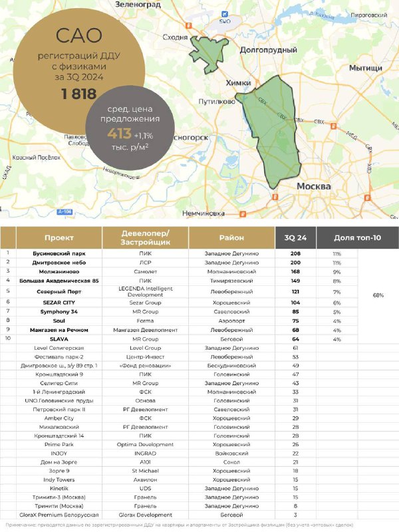Click the '«Фонд реновации»' developer cell
This screenshot has height=532, width=399.
pos(145,365)
